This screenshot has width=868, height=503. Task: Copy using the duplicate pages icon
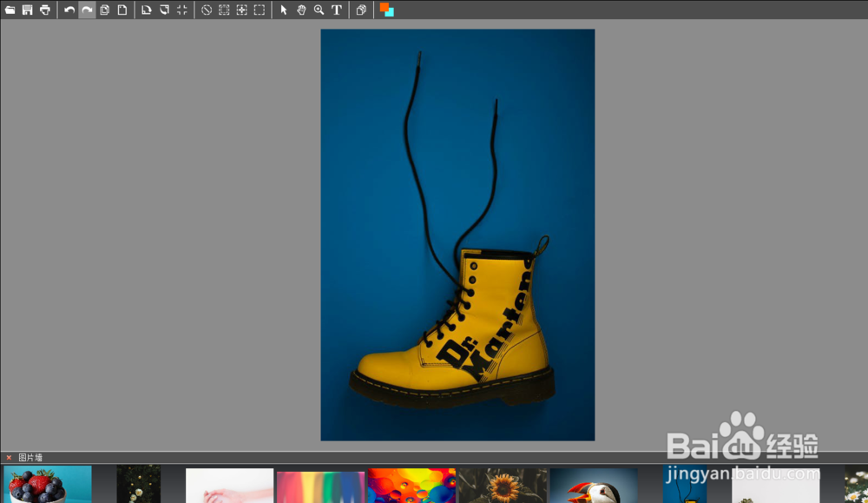[x=105, y=10]
